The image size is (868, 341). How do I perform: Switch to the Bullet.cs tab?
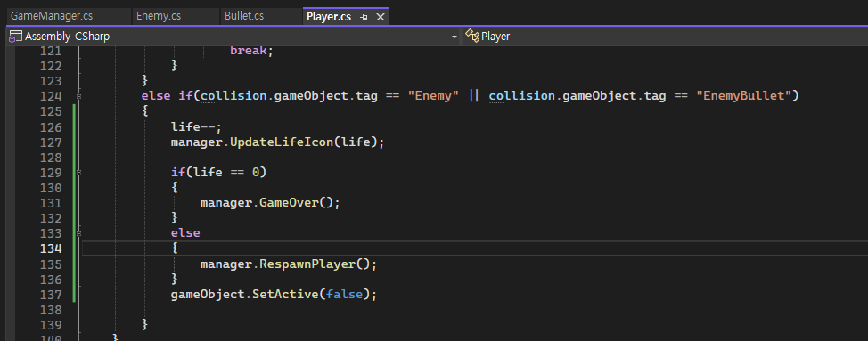(243, 16)
